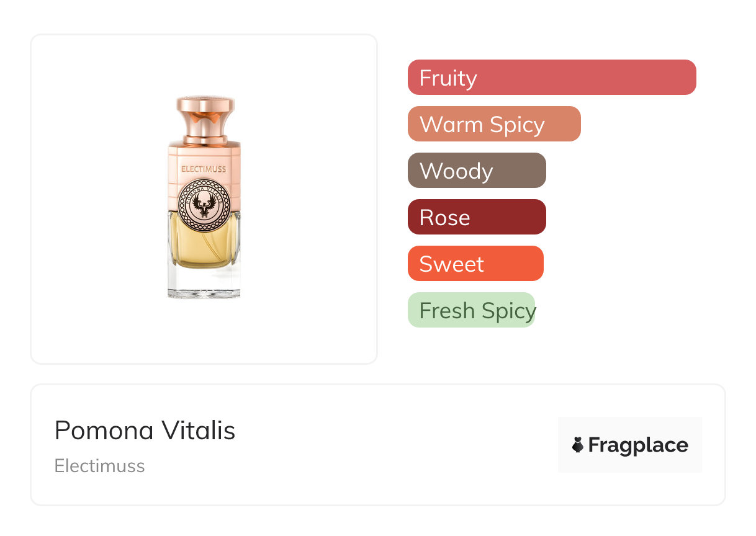This screenshot has width=756, height=536.
Task: Select the orange Sweet accord bar
Action: tap(475, 264)
